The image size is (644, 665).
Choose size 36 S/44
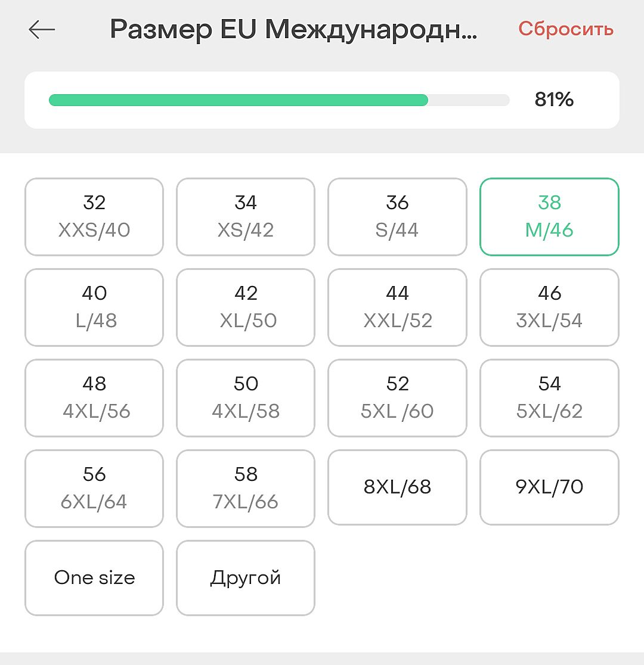click(397, 217)
